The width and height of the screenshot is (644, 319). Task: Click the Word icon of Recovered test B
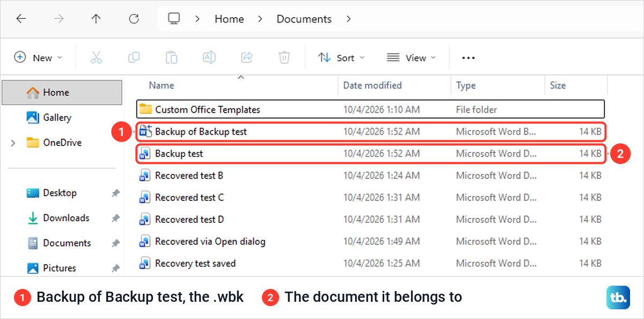tap(144, 176)
